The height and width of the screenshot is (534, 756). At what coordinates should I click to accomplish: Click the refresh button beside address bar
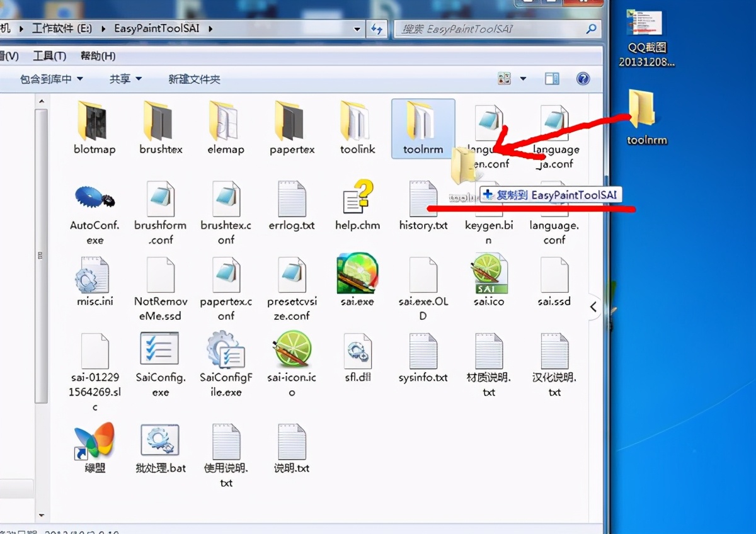click(x=377, y=29)
